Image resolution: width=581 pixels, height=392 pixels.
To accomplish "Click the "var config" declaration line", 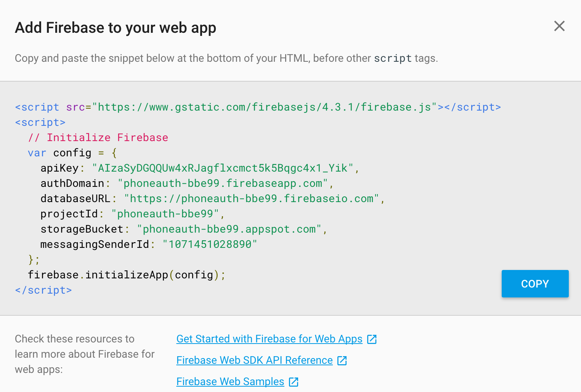I will [x=72, y=153].
